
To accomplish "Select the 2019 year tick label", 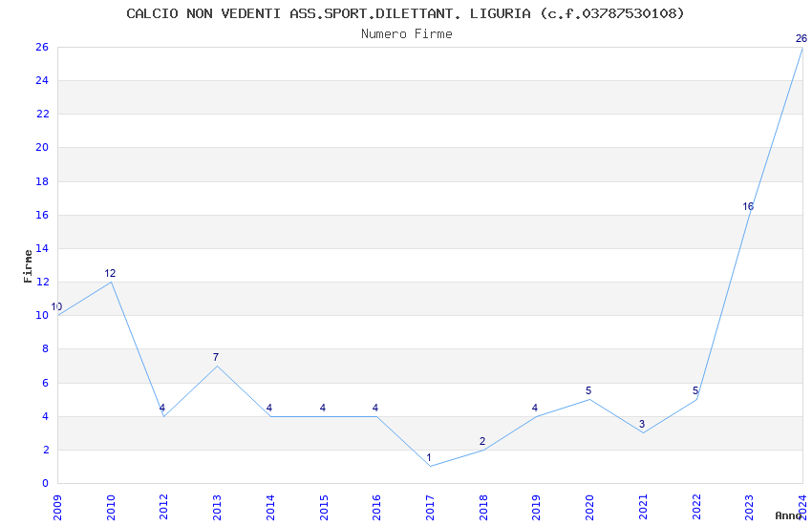I will (536, 506).
